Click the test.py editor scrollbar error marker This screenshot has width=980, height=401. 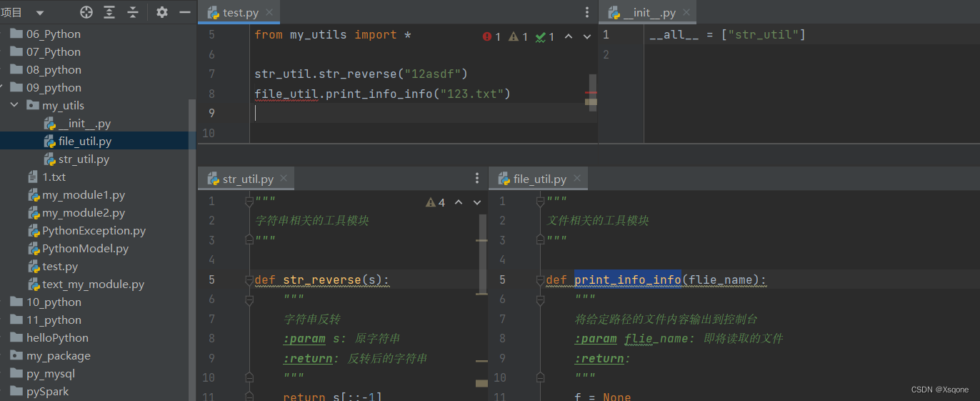tap(591, 93)
